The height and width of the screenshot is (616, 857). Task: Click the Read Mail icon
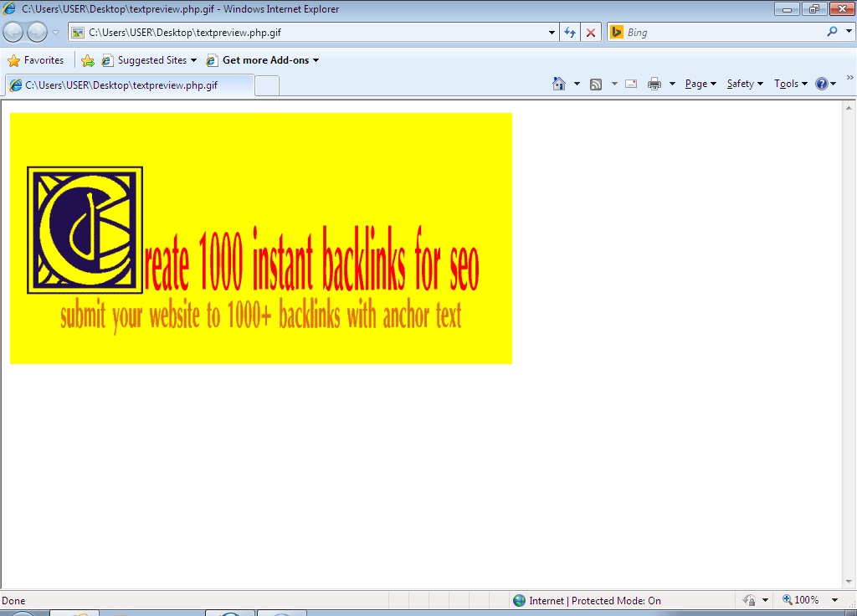631,84
